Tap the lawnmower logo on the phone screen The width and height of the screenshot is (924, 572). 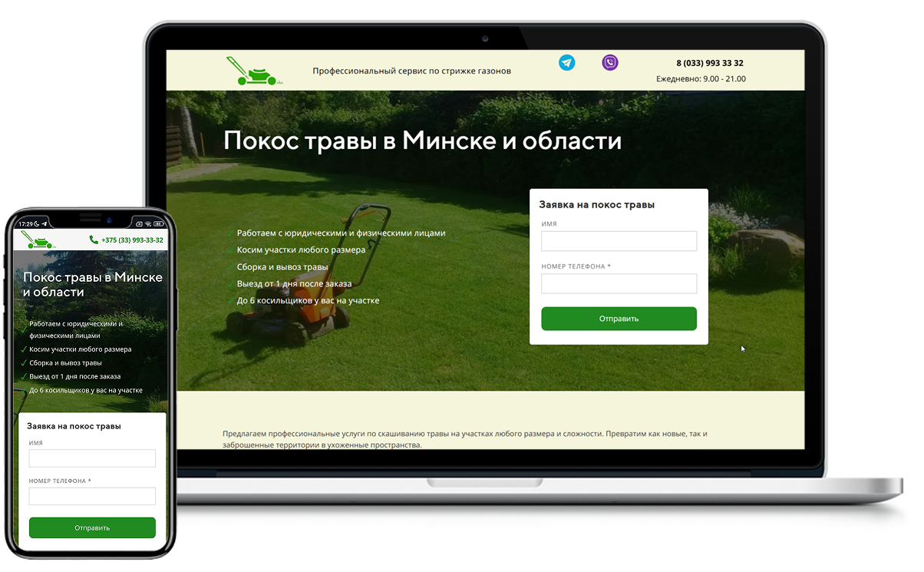pyautogui.click(x=35, y=240)
